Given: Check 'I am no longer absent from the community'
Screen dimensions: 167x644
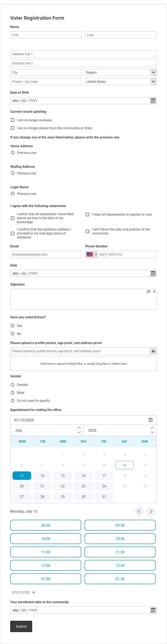Looking at the screenshot, I should point(13,128).
